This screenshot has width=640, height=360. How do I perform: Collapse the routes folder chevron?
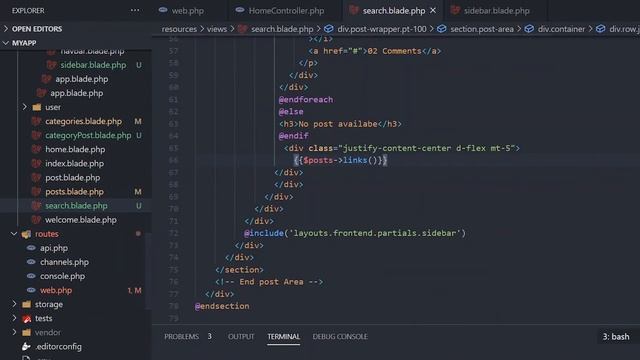(x=14, y=234)
